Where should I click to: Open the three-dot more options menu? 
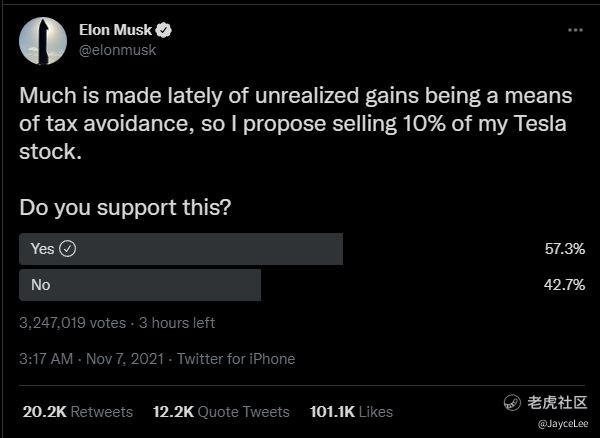click(575, 30)
